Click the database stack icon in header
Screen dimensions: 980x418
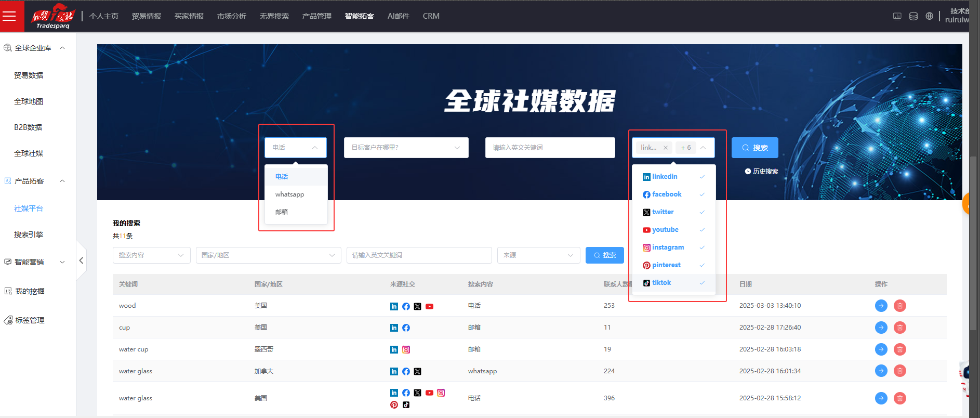pyautogui.click(x=913, y=16)
